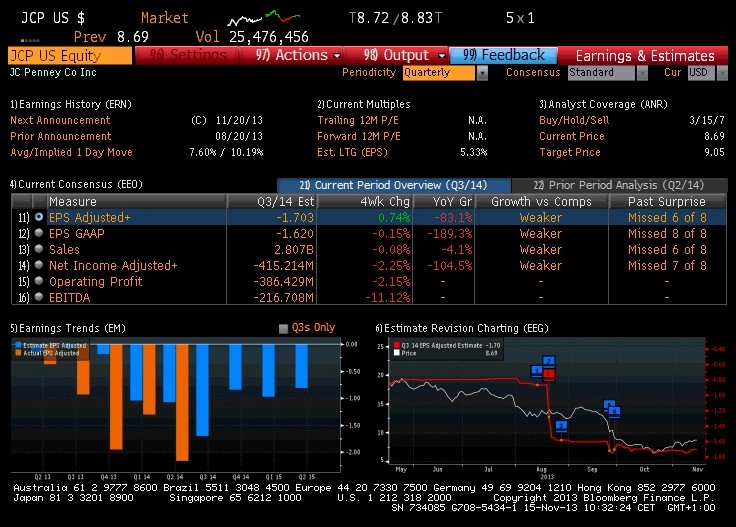
Task: Open the 97) Actions menu
Action: tap(291, 55)
